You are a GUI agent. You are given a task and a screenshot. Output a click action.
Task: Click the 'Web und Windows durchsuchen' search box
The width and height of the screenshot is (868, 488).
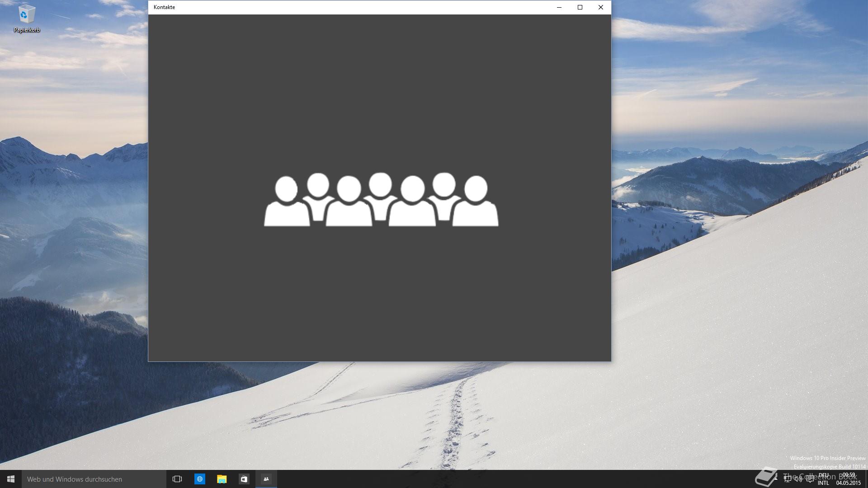[94, 479]
